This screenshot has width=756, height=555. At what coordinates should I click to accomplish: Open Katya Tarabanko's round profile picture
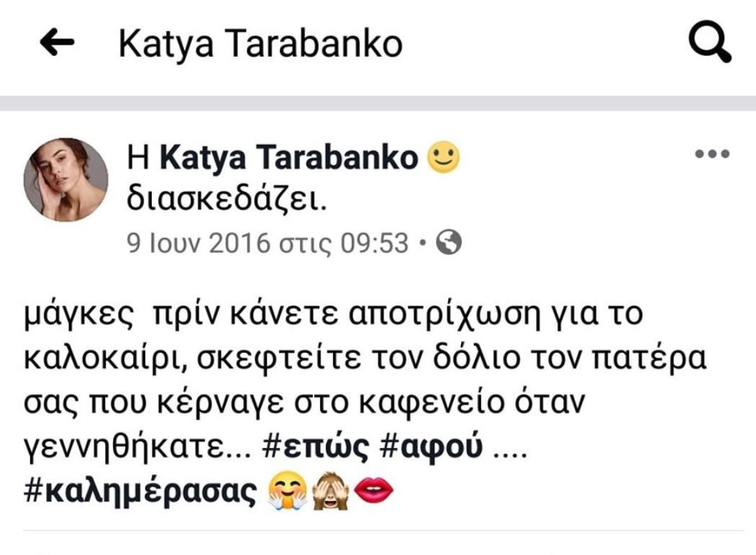coord(66,180)
